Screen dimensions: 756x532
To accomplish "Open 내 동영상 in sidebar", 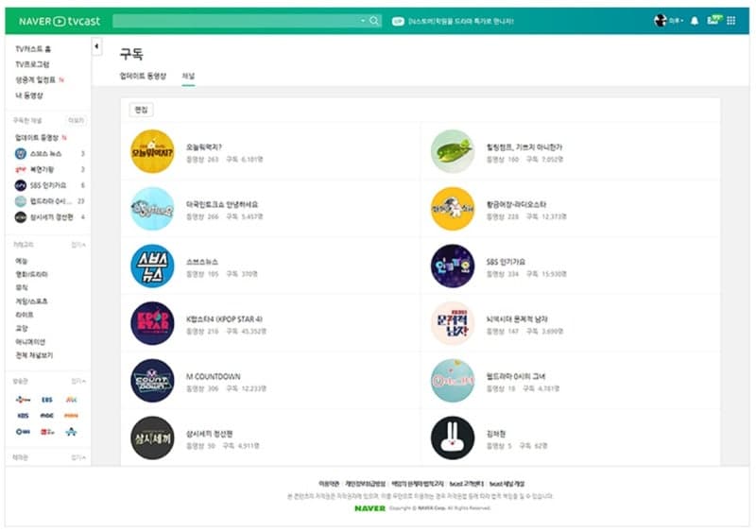I will point(29,95).
